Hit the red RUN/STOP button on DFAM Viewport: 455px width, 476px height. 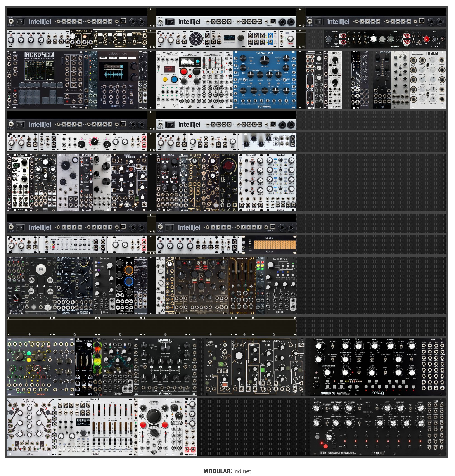(x=325, y=446)
